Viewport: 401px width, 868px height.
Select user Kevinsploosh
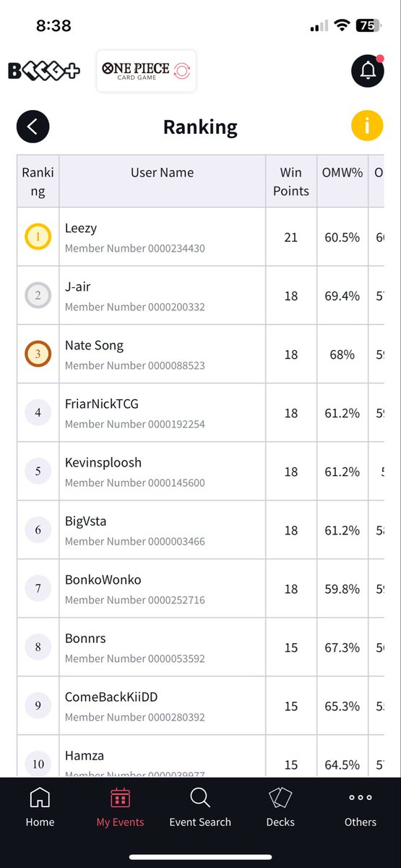point(103,463)
